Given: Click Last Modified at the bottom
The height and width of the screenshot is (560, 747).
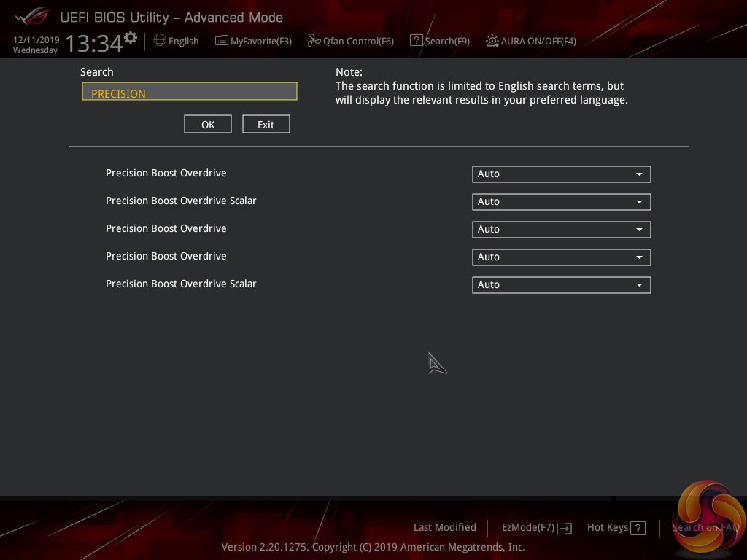Looking at the screenshot, I should [444, 527].
